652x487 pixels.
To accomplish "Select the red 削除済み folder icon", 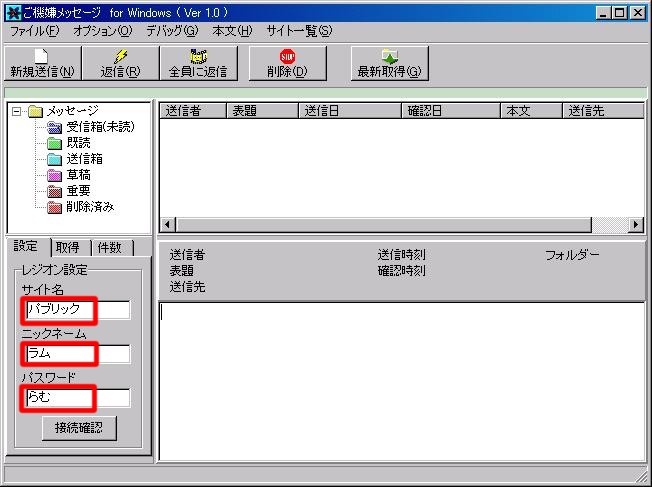I will (54, 207).
